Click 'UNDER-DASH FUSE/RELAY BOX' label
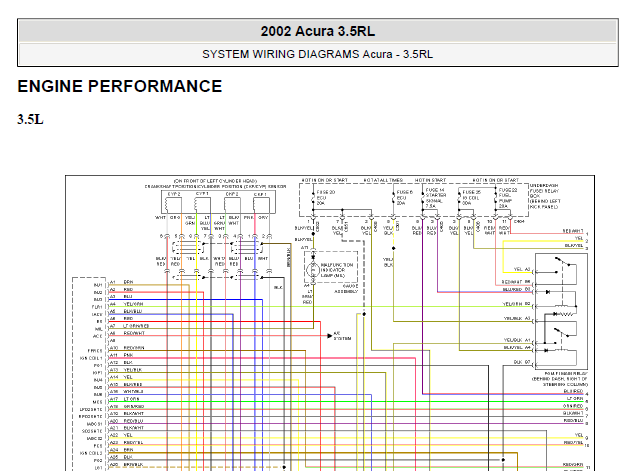 point(545,196)
